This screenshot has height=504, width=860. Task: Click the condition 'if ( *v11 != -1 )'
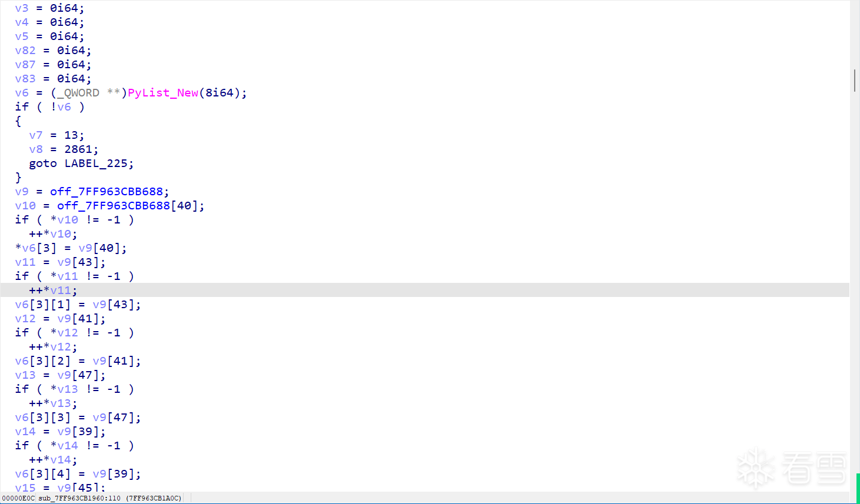[74, 276]
